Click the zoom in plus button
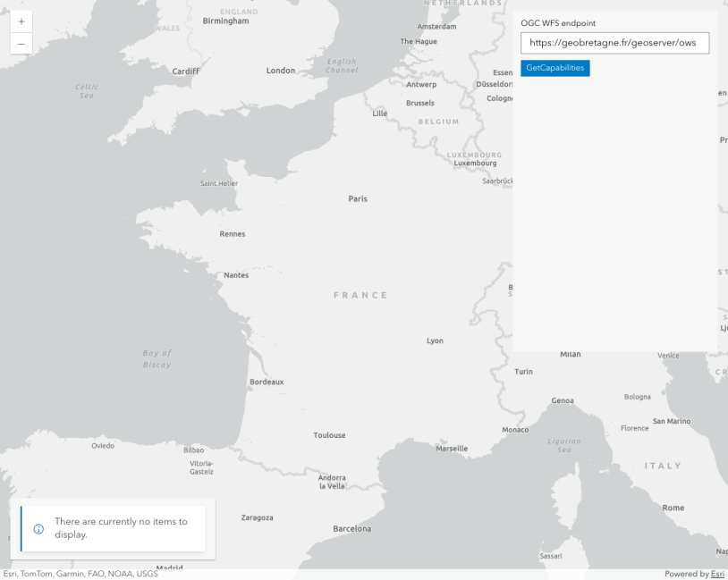This screenshot has height=580, width=728. [21, 21]
